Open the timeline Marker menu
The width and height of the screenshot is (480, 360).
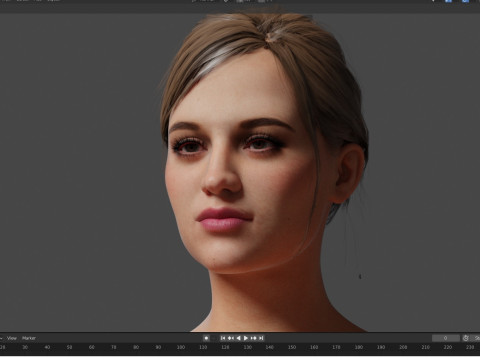coord(29,338)
